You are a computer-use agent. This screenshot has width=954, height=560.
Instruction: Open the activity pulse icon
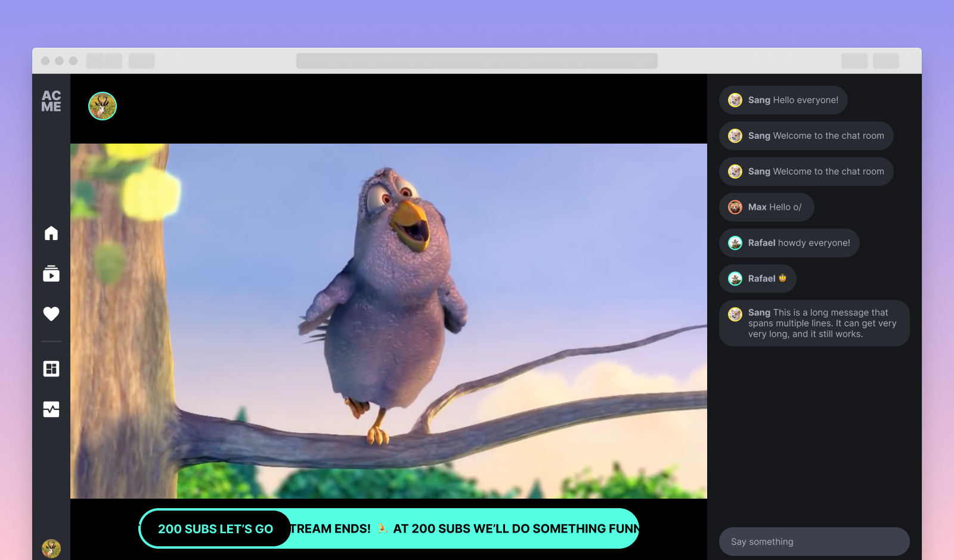(x=51, y=409)
